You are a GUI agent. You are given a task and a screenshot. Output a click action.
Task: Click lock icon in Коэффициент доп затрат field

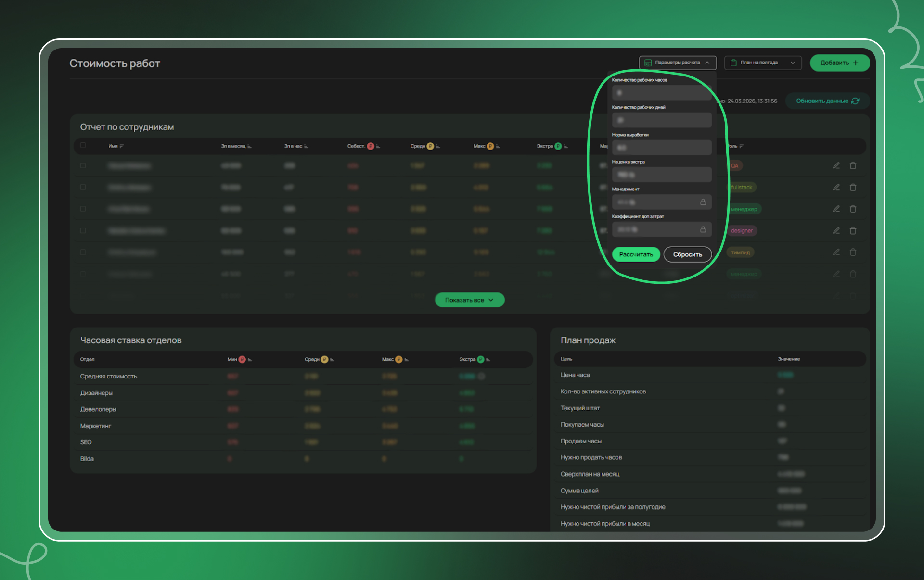coord(703,230)
